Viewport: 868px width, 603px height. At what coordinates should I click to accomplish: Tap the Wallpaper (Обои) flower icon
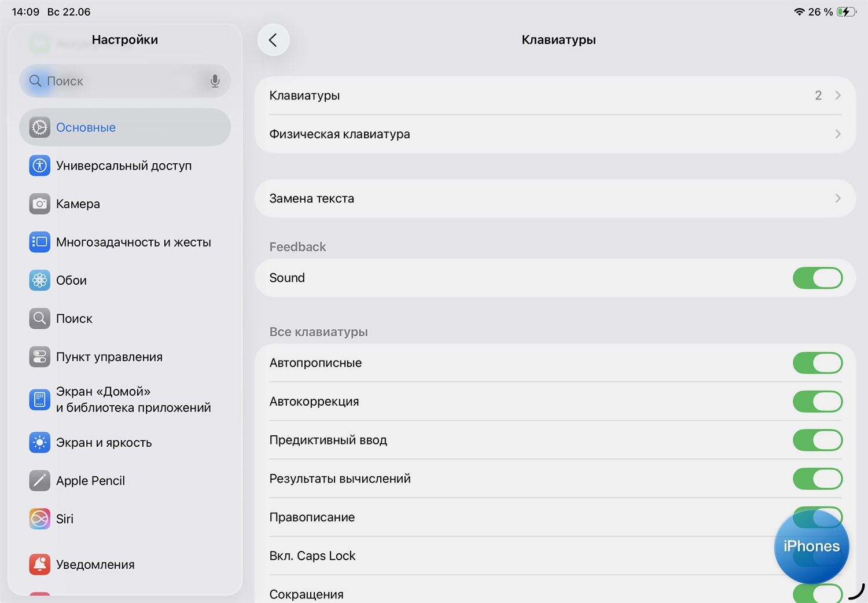39,280
